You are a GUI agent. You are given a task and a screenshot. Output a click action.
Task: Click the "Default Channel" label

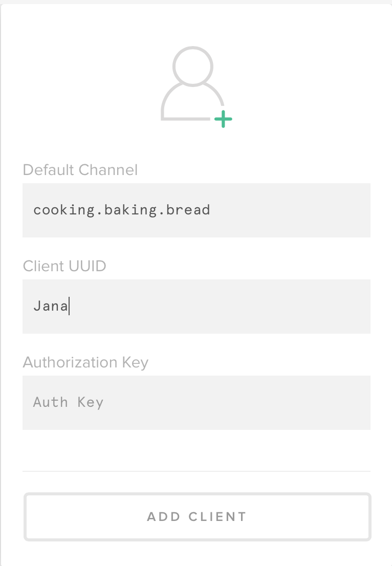click(80, 170)
